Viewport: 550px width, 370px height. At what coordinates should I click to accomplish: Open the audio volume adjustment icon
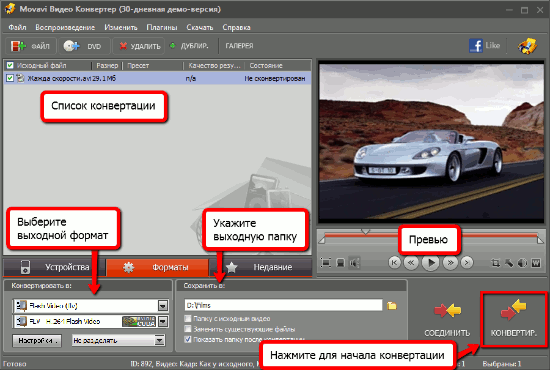tap(523, 263)
